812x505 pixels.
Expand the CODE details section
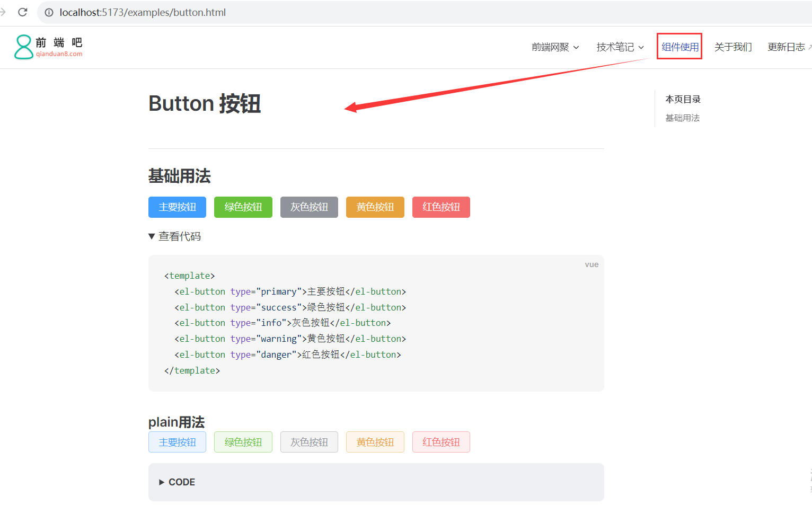177,482
